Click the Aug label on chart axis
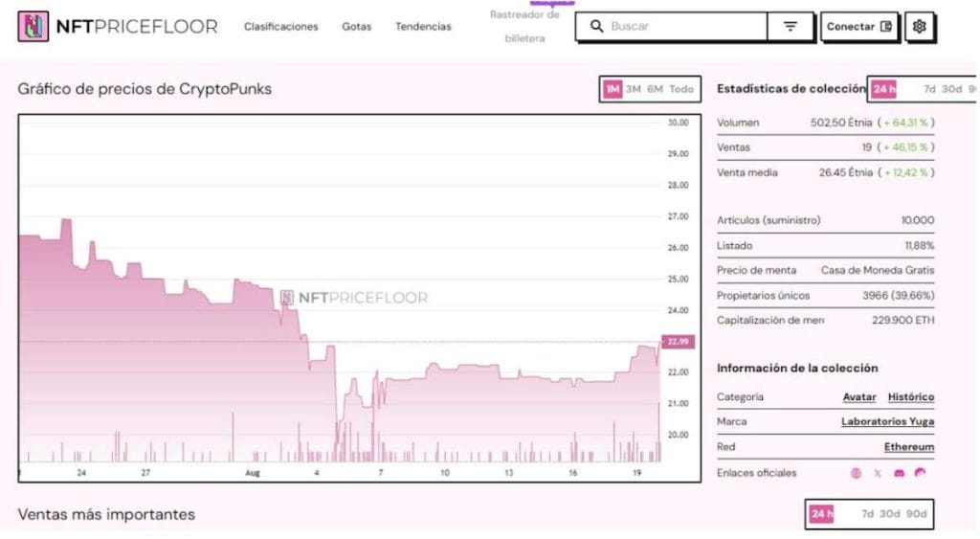This screenshot has width=980, height=539. (253, 473)
